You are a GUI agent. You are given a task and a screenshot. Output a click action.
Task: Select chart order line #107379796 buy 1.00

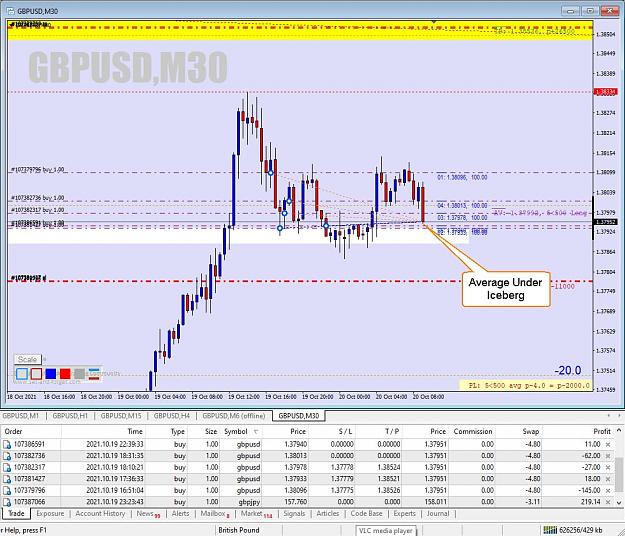click(37, 170)
